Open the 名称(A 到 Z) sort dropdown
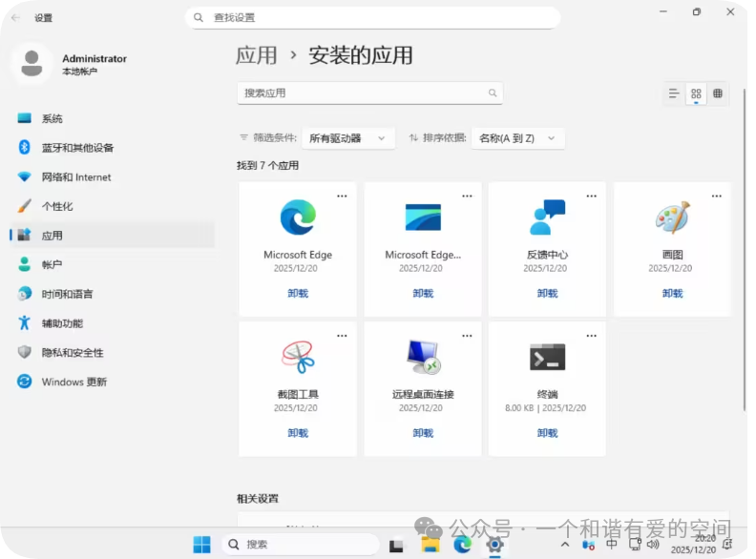 tap(517, 138)
